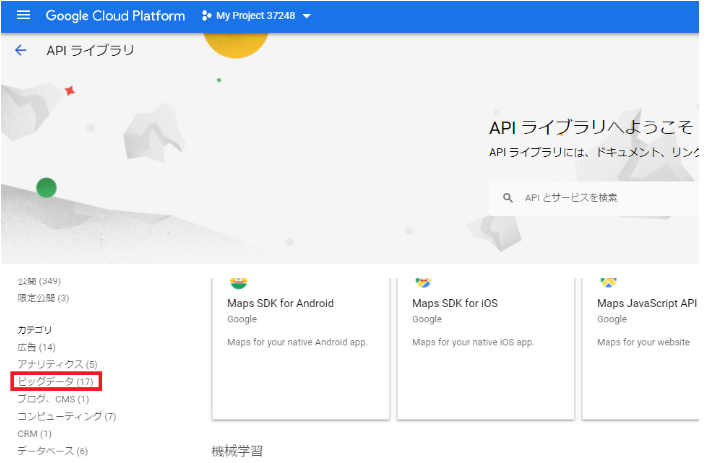Open the ブログ、CMS (1) category

(x=53, y=399)
